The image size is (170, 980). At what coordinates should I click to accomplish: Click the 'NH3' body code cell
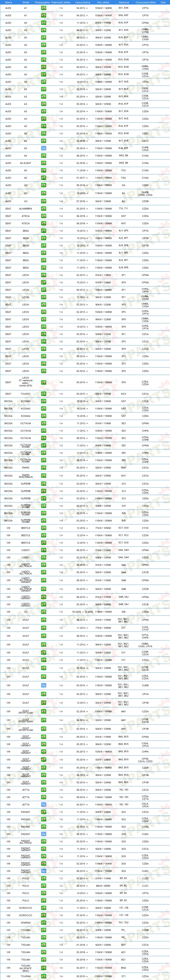point(123,468)
